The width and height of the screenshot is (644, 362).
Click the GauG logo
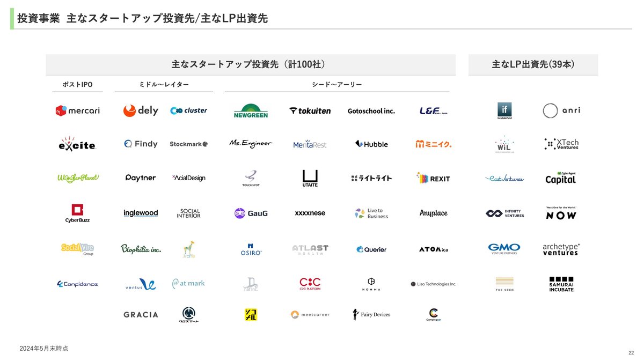click(x=251, y=213)
